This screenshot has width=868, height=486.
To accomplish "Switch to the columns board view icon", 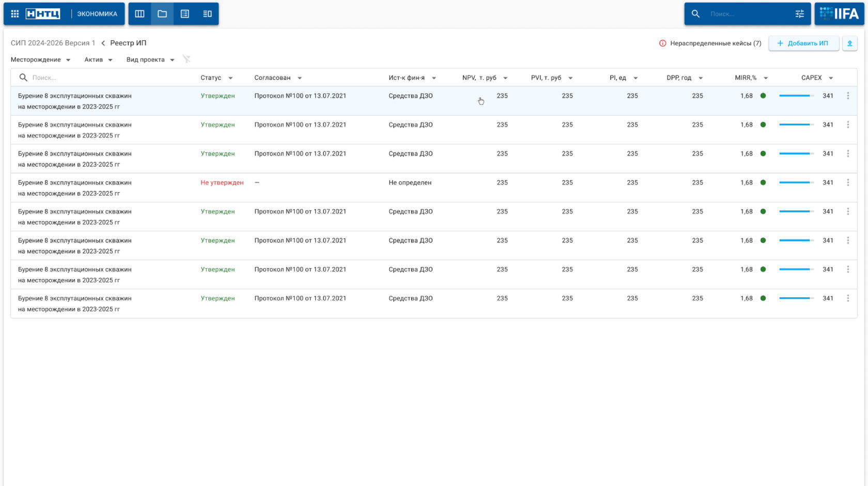I will coord(139,14).
